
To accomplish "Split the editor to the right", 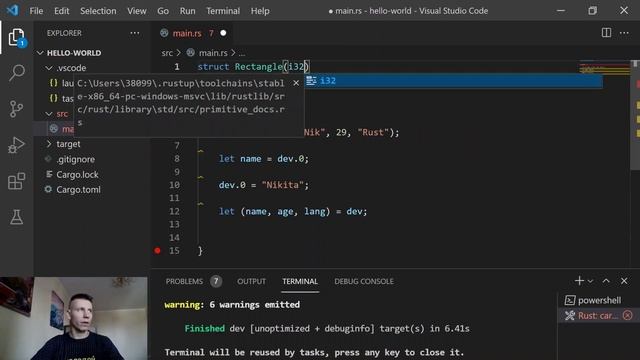I will (x=606, y=33).
